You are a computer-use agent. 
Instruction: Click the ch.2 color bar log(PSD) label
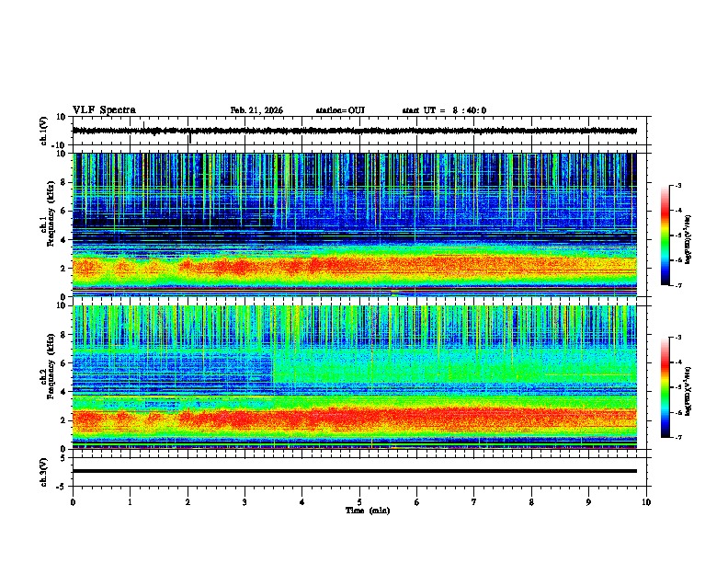[x=688, y=390]
